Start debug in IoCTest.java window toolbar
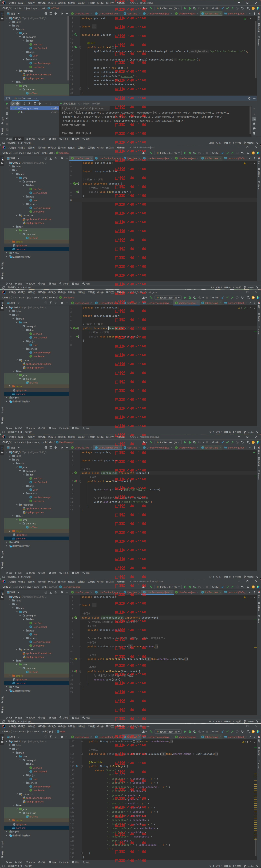 (189, 8)
